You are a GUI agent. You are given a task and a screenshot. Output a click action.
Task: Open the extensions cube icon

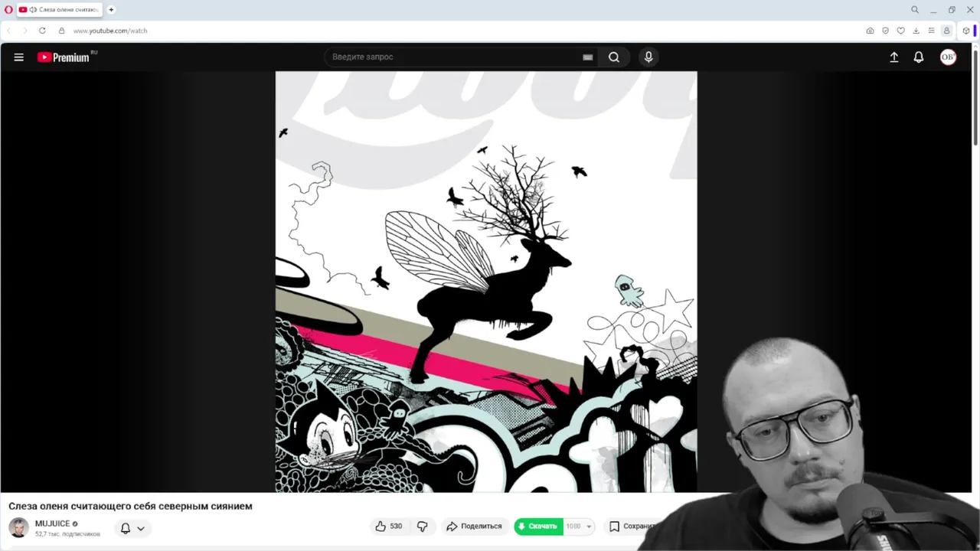(x=965, y=31)
